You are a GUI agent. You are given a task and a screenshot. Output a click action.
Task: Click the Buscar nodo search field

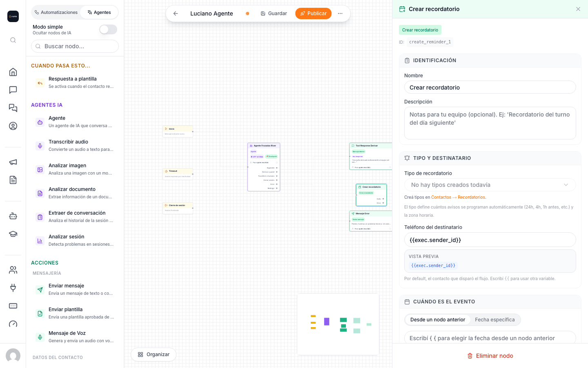[75, 46]
